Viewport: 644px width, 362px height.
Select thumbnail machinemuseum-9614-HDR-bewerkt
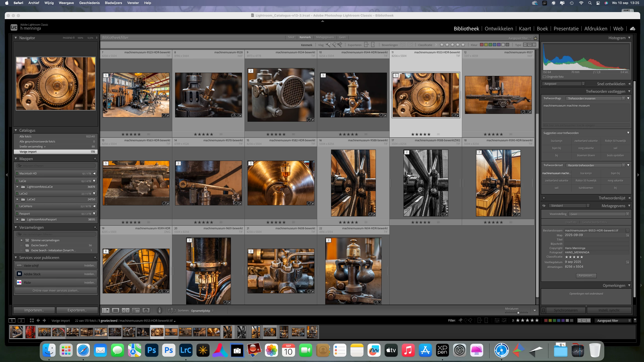[x=353, y=271]
